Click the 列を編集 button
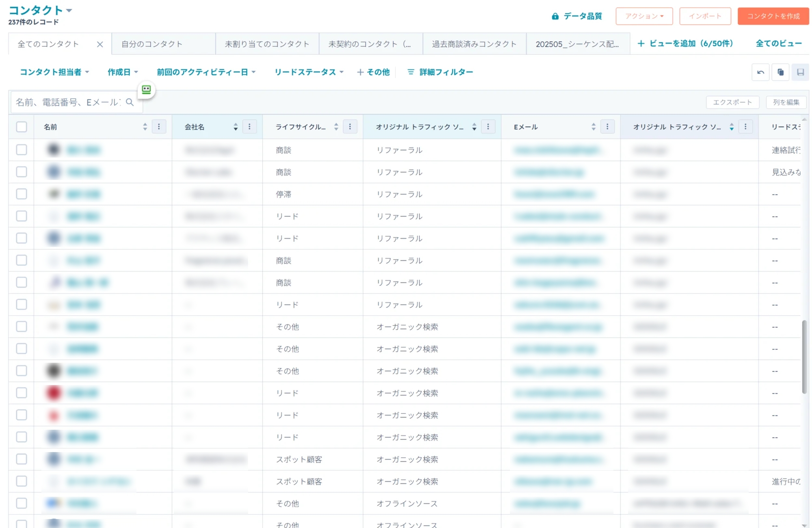This screenshot has width=812, height=528. point(786,102)
